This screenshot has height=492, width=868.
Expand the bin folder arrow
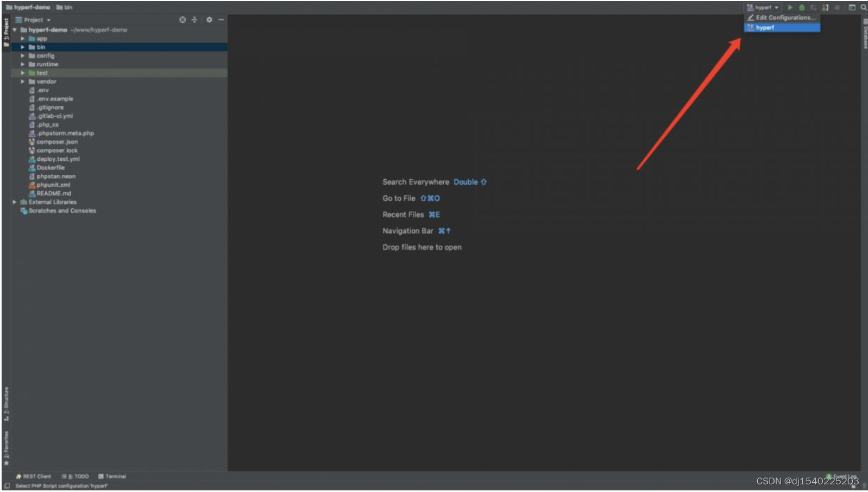(23, 47)
